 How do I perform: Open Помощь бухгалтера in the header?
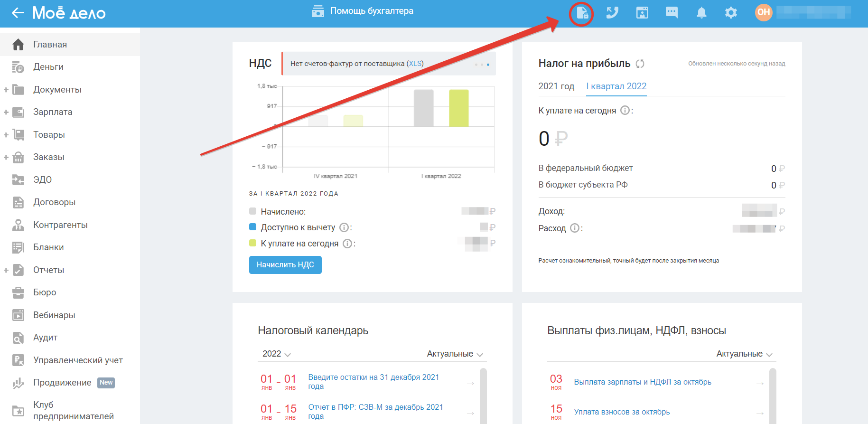tap(363, 11)
